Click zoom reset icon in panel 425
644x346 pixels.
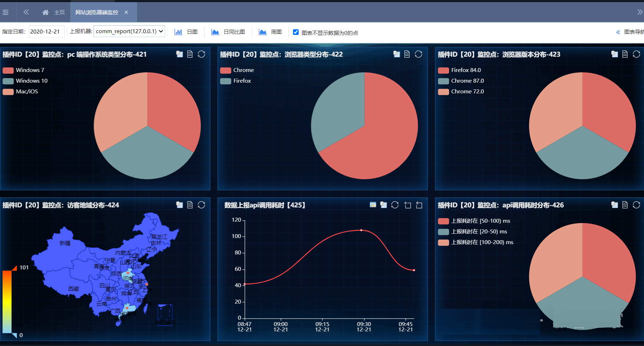419,205
